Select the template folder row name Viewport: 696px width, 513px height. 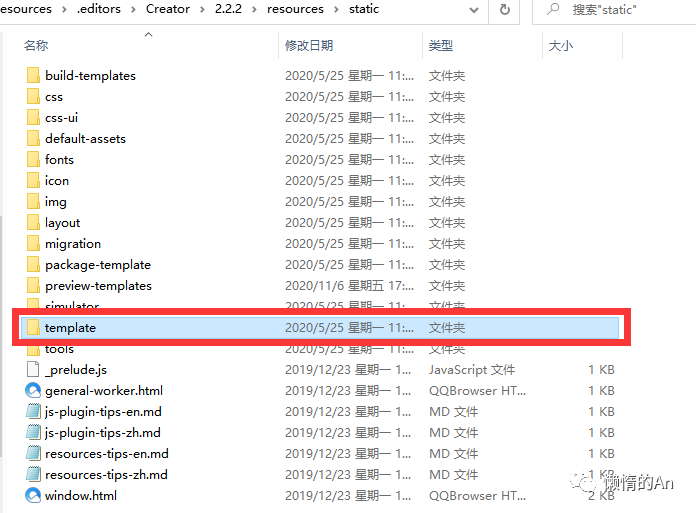(x=70, y=328)
